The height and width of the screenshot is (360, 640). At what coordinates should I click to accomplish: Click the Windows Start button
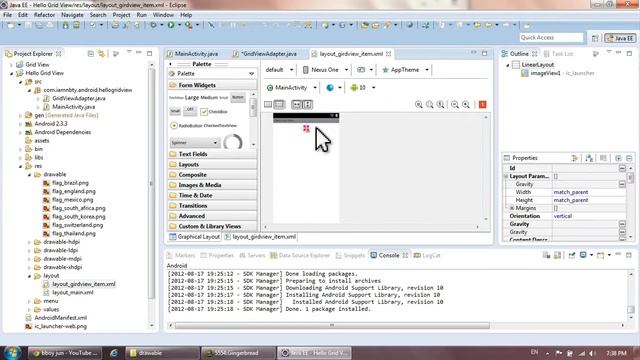coord(11,353)
